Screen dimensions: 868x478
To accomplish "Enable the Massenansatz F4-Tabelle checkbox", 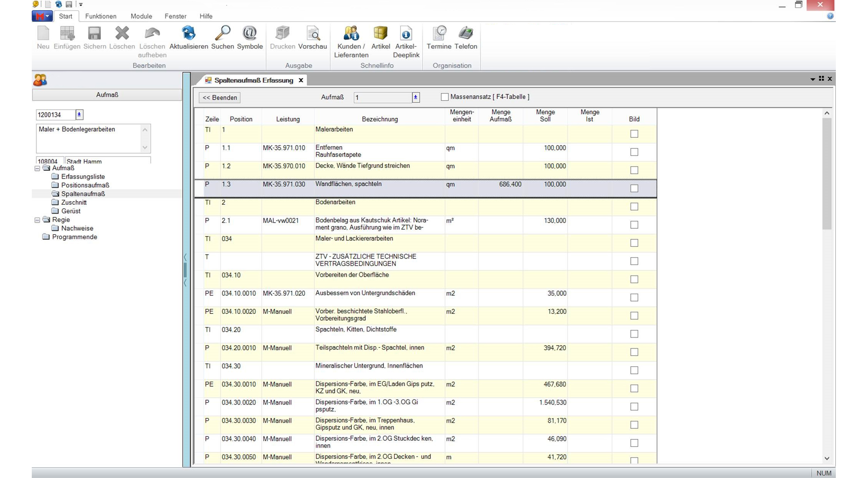I will click(x=445, y=97).
